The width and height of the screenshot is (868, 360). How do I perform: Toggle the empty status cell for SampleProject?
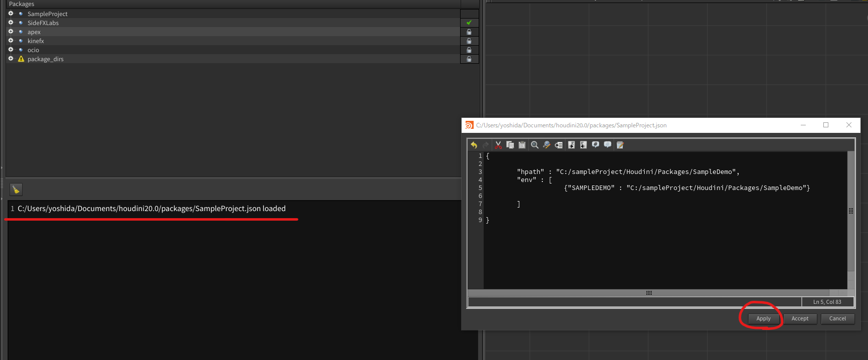(469, 14)
